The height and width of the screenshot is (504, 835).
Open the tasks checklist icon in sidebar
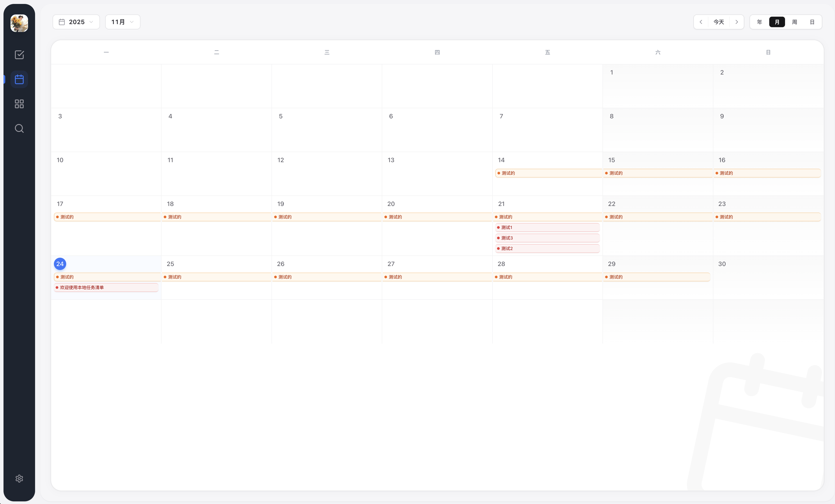pos(19,55)
